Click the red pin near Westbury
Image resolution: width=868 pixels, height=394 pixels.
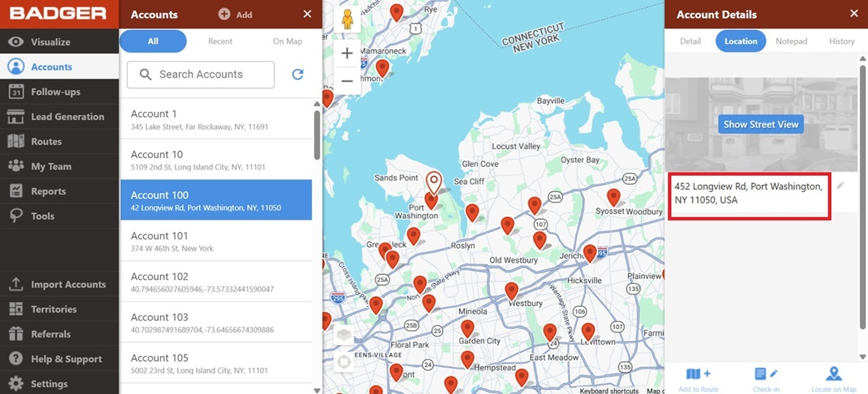512,291
